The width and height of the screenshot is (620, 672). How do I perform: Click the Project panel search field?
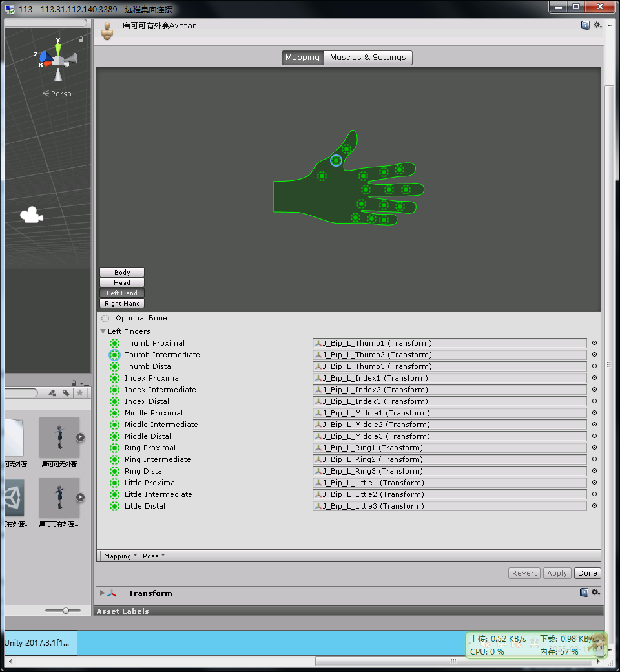21,393
